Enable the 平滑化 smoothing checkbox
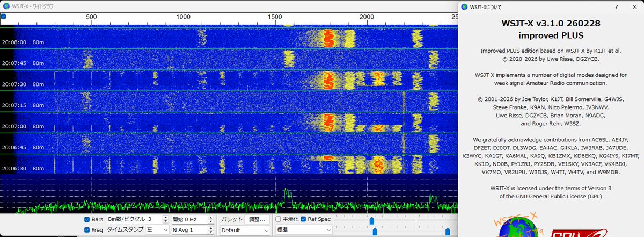The image size is (644, 237). pos(278,219)
